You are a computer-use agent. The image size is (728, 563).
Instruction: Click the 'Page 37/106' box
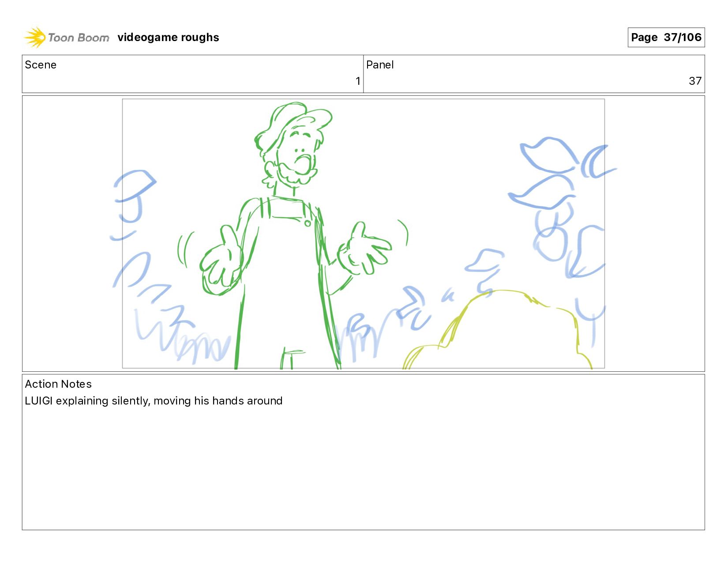pos(666,38)
